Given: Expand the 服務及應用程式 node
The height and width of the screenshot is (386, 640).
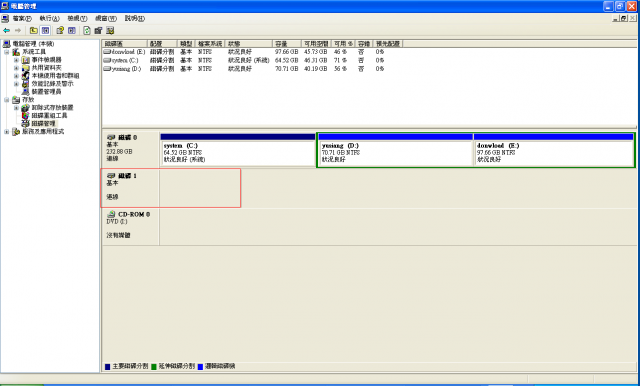Looking at the screenshot, I should coord(7,132).
